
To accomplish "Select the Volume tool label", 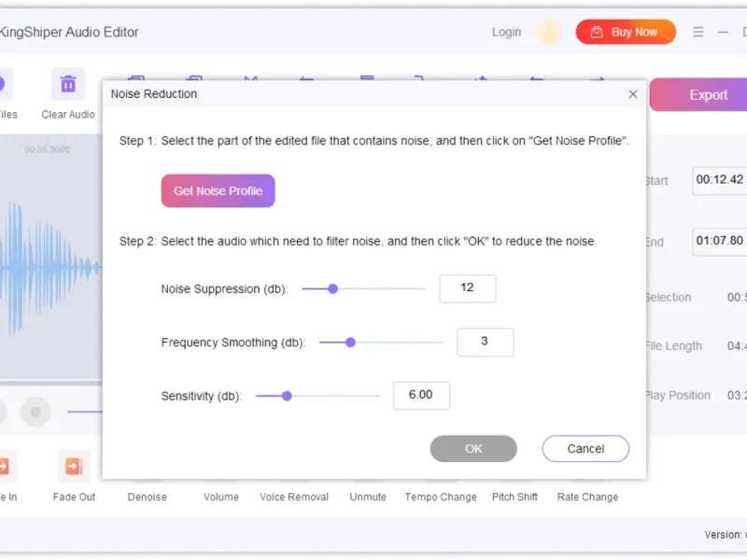I will [221, 497].
